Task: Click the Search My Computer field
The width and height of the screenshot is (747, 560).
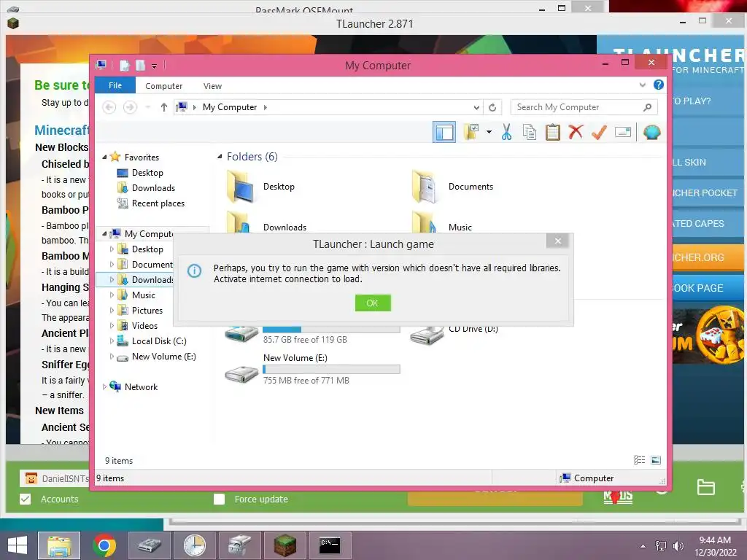Action: 584,107
